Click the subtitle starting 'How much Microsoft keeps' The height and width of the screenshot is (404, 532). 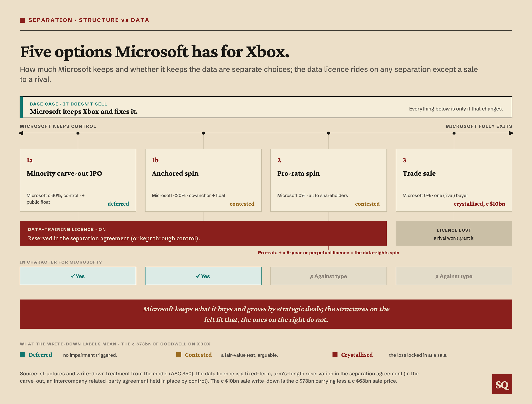(x=249, y=74)
